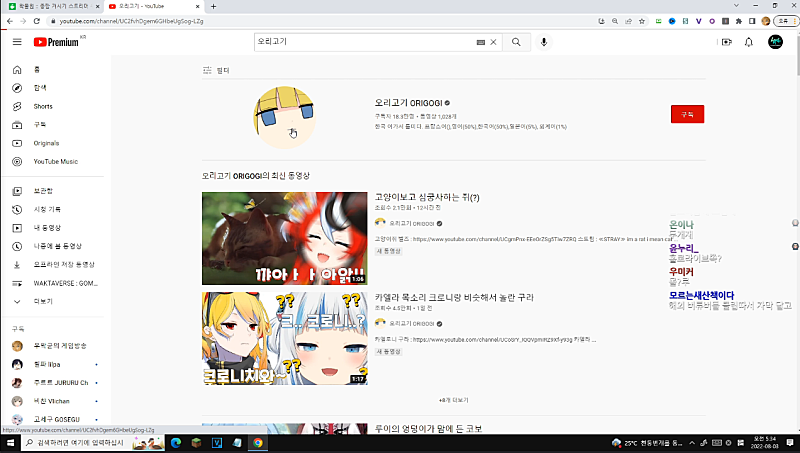Open the tab search dropdown arrow

(x=736, y=6)
